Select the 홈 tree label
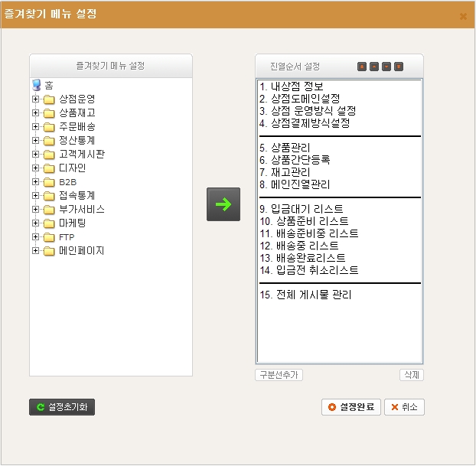The image size is (476, 466). (49, 85)
